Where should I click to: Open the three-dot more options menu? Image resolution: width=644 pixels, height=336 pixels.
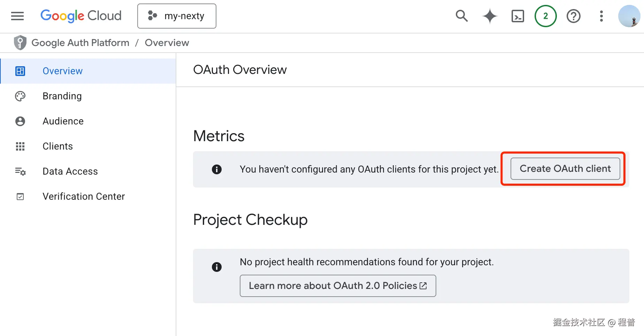pyautogui.click(x=601, y=16)
